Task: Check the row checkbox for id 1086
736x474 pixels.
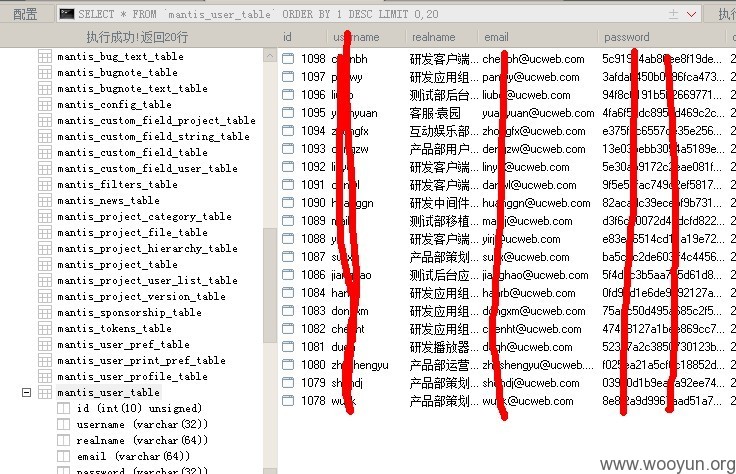Action: [288, 275]
